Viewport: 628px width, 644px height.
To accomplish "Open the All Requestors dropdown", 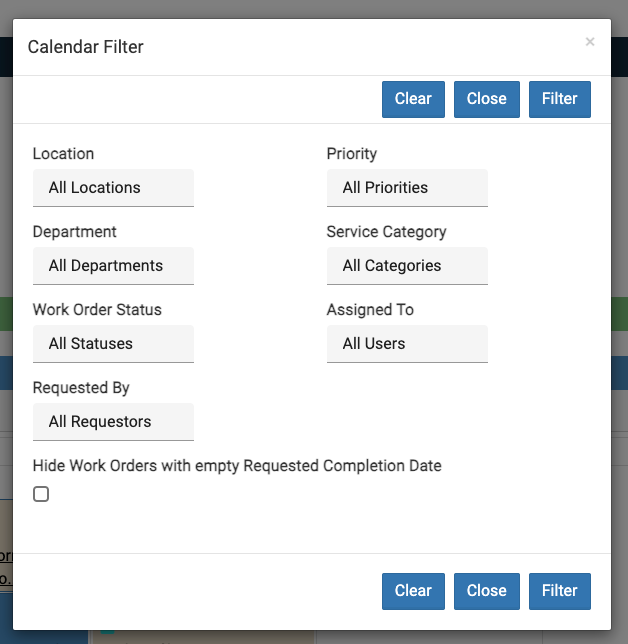I will [x=113, y=422].
